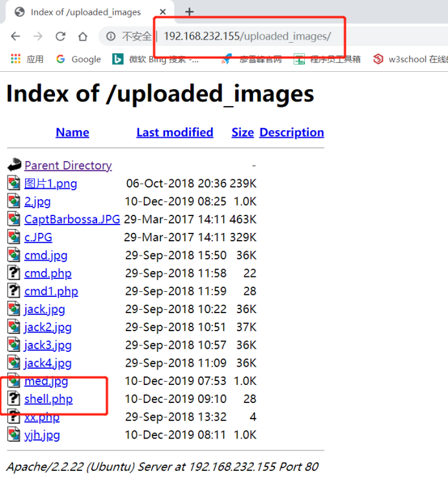
Task: Open the home page via home icon
Action: (83, 36)
